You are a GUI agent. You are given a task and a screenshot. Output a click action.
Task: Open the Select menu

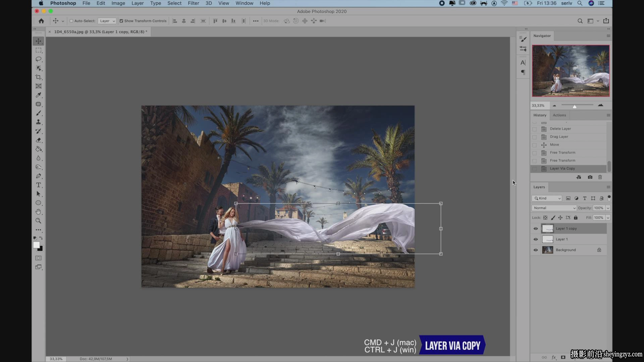point(174,3)
